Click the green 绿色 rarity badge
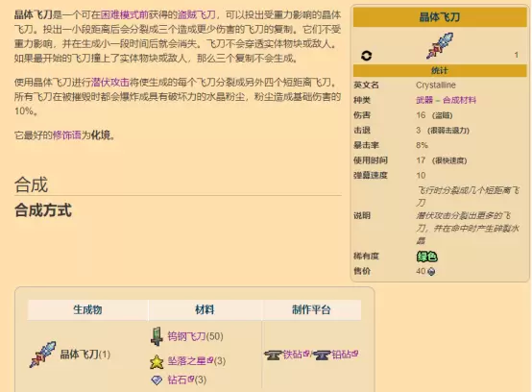Viewport: 532px width, 392px height. tap(426, 257)
